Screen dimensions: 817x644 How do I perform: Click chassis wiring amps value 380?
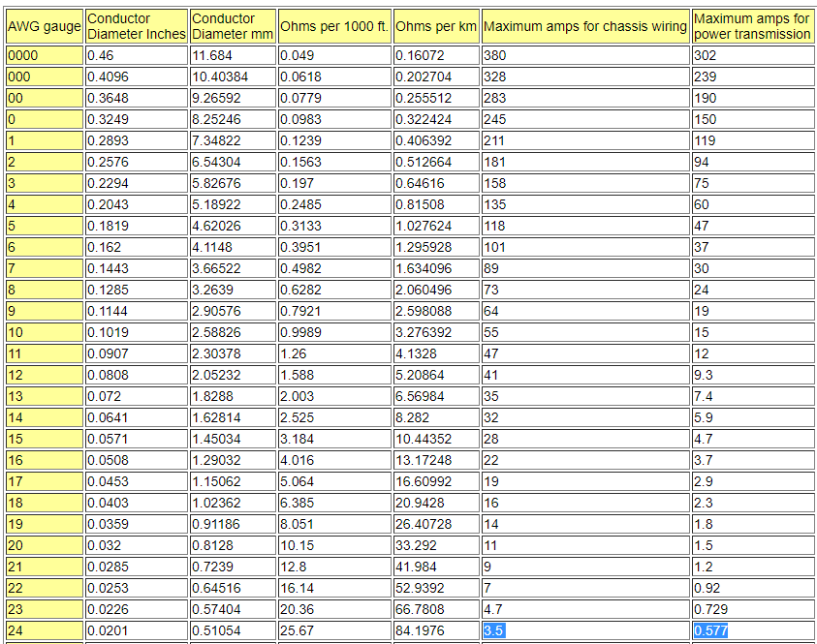tap(585, 55)
